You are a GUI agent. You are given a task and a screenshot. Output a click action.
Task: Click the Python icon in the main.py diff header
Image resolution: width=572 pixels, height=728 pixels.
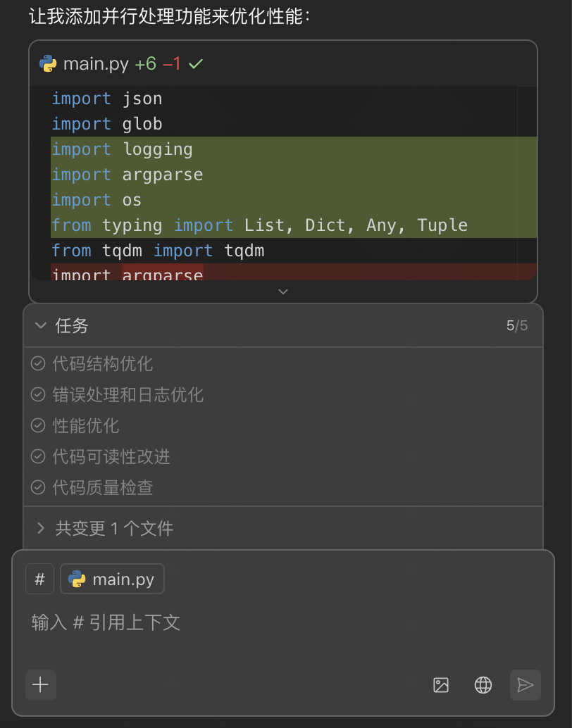tap(48, 64)
